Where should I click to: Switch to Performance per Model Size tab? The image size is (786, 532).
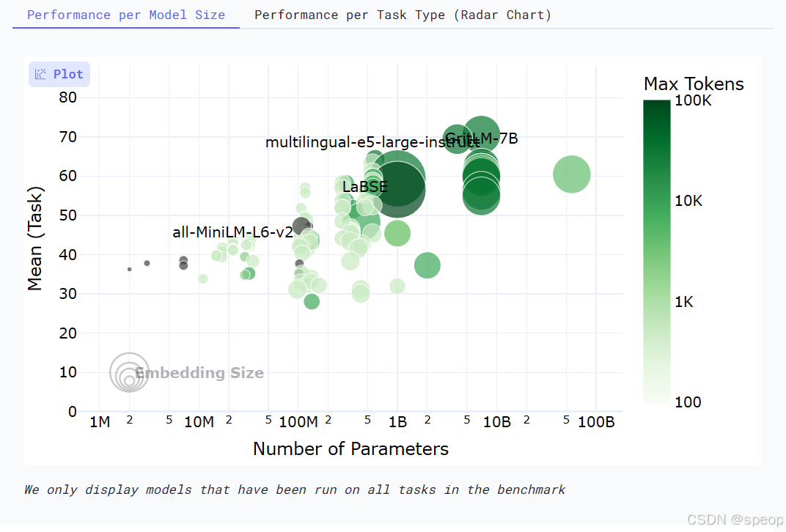[x=126, y=15]
